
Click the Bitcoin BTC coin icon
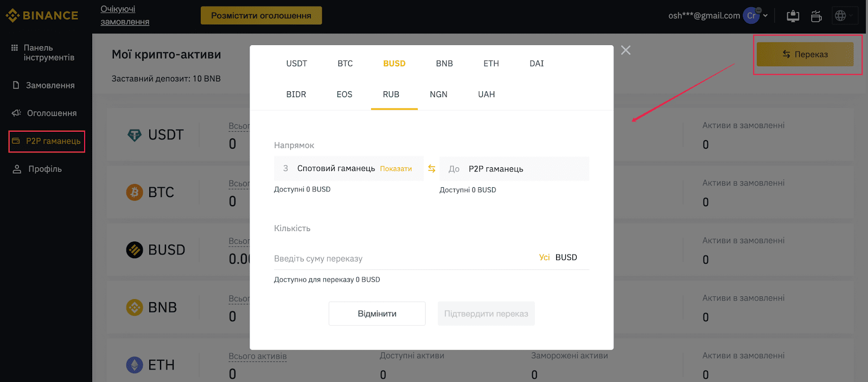click(x=134, y=192)
